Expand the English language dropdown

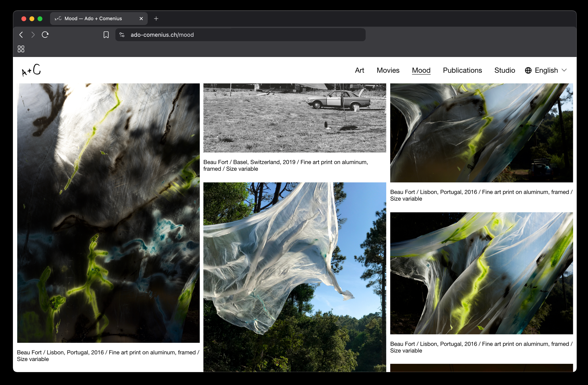click(x=546, y=70)
